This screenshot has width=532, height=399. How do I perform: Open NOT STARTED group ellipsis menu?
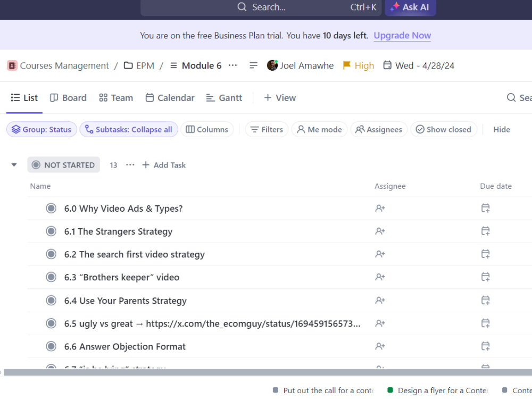(130, 165)
